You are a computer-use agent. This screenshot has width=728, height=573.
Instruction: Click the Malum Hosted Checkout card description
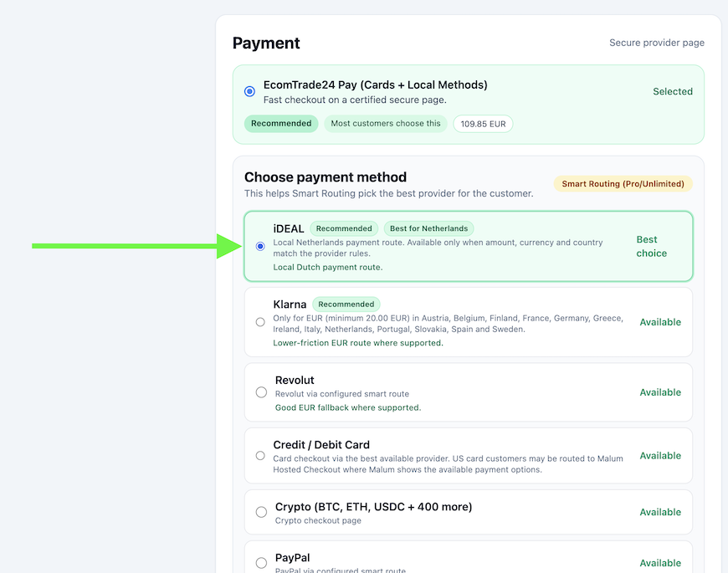(x=448, y=464)
